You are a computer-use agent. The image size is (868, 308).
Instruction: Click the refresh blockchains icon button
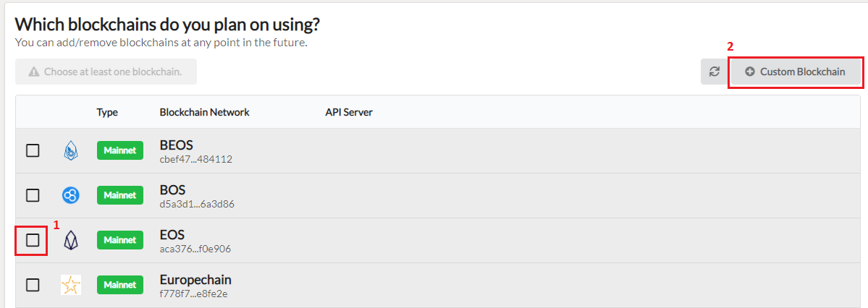coord(715,72)
